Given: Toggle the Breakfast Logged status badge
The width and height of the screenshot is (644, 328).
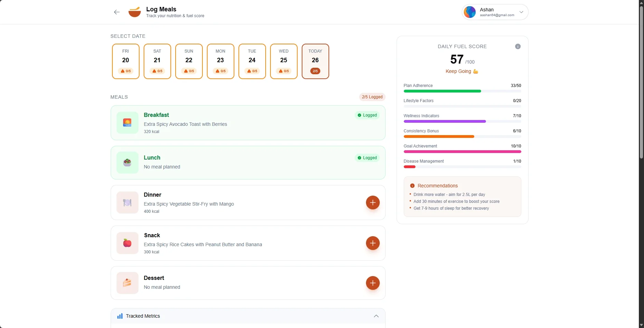Looking at the screenshot, I should click(x=367, y=115).
